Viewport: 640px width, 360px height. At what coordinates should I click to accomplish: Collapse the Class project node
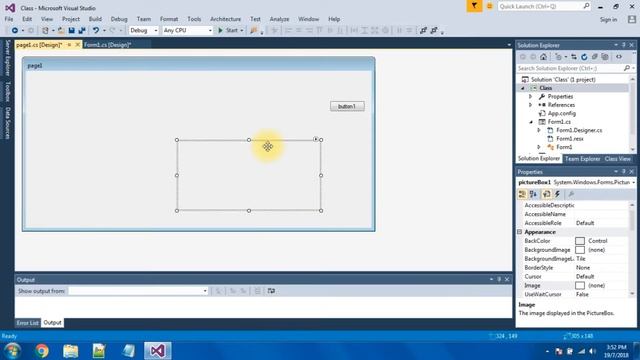pyautogui.click(x=522, y=88)
